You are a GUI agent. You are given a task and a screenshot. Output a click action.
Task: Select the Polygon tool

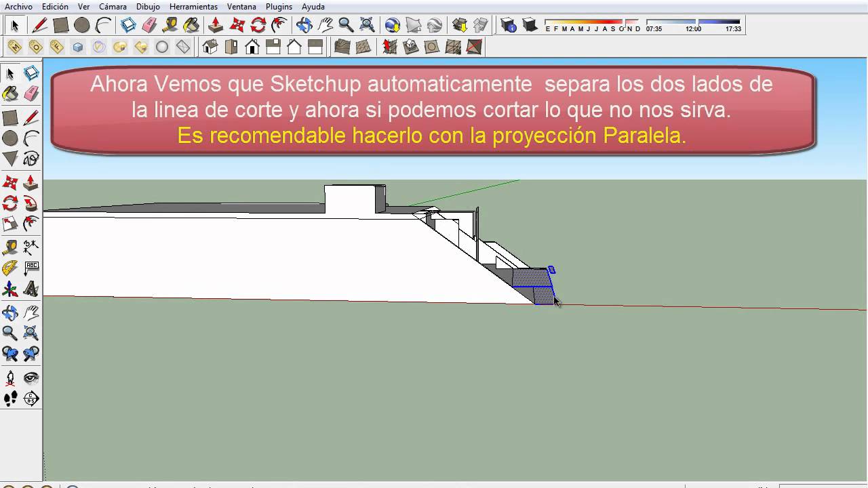(x=10, y=159)
